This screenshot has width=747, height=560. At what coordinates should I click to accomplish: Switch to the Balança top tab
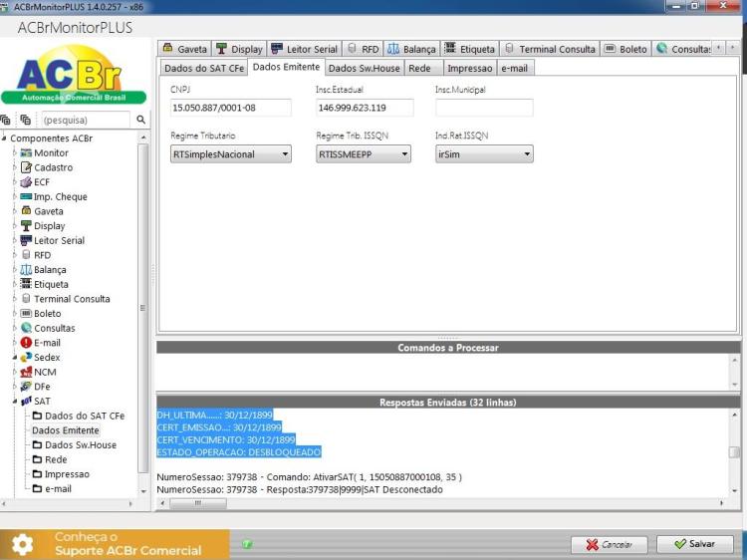coord(411,49)
